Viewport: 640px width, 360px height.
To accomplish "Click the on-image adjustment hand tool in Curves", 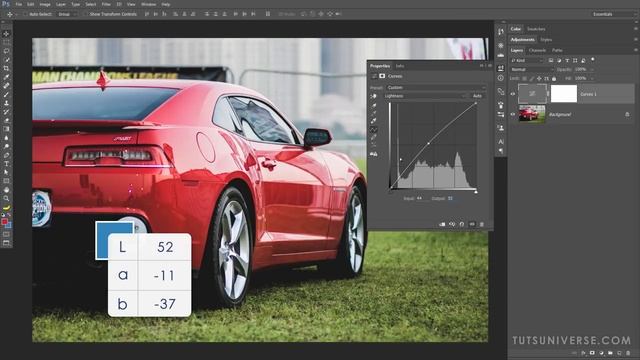I will [x=373, y=96].
